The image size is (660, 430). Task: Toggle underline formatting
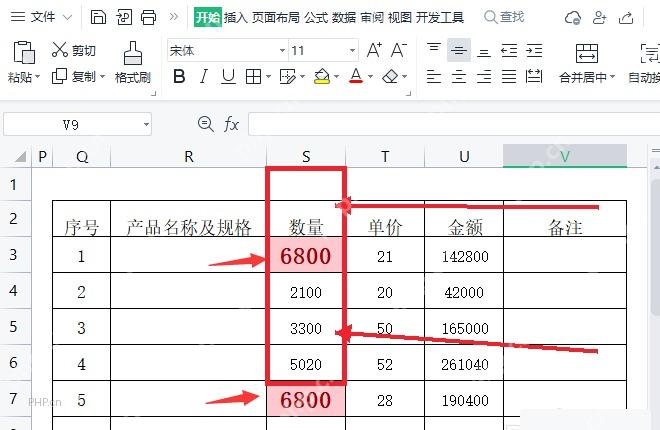point(228,76)
